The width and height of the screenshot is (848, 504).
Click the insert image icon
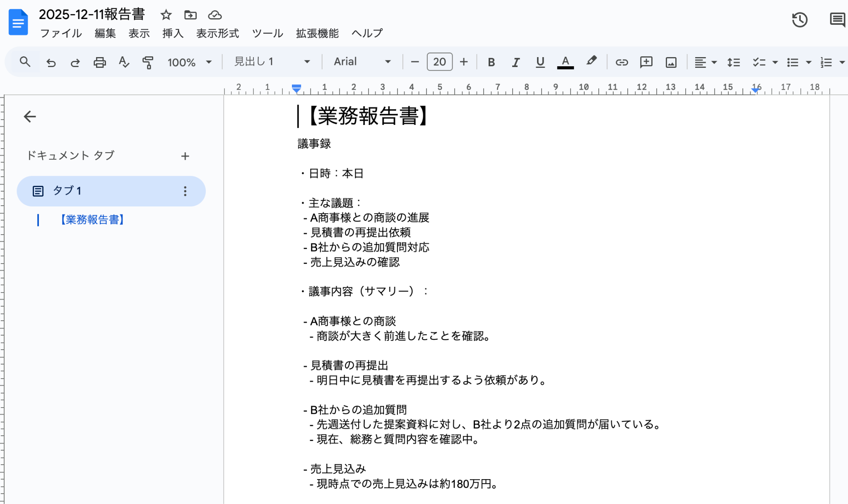click(671, 62)
